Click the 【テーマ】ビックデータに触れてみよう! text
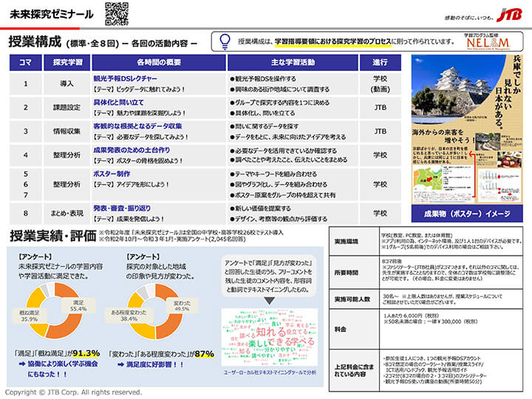The height and width of the screenshot is (399, 532). 139,89
